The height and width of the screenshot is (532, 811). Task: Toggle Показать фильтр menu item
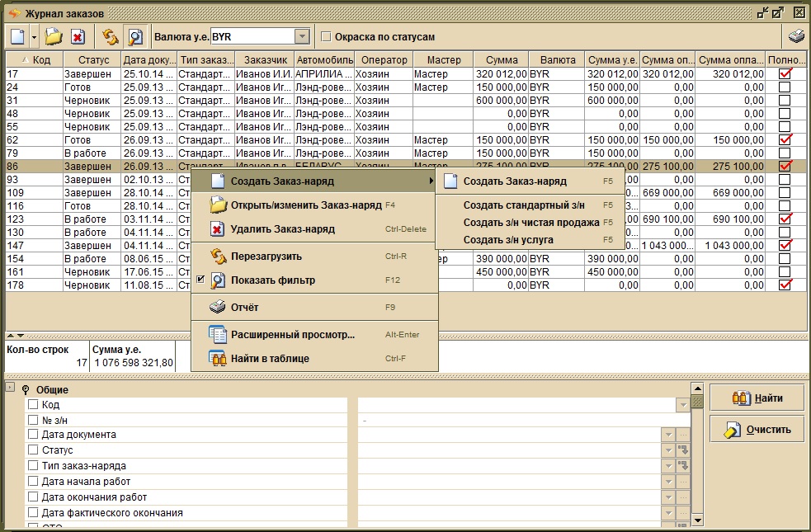(314, 280)
